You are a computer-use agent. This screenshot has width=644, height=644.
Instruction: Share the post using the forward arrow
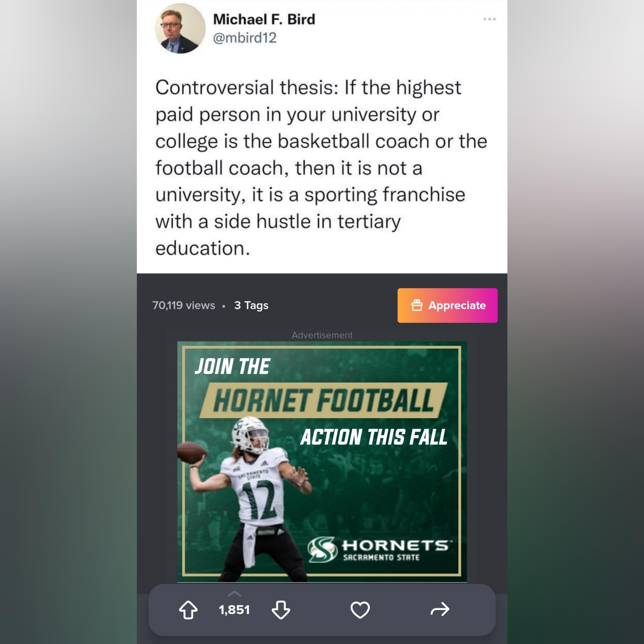[x=440, y=609]
